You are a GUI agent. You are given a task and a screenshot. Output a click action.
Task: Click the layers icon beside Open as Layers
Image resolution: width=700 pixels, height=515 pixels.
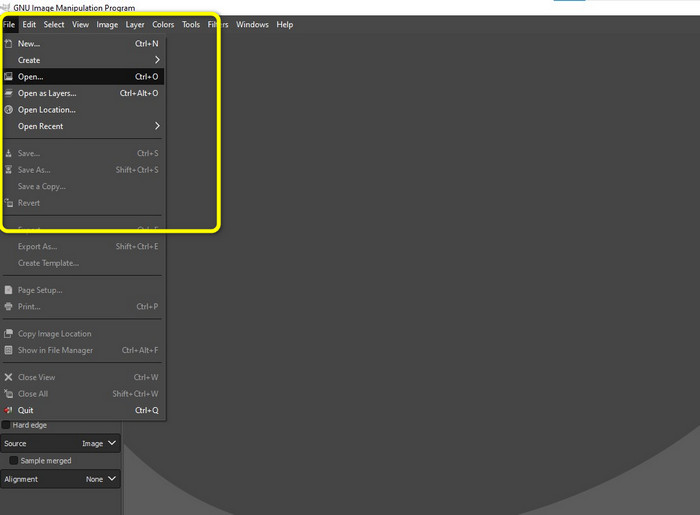8,93
